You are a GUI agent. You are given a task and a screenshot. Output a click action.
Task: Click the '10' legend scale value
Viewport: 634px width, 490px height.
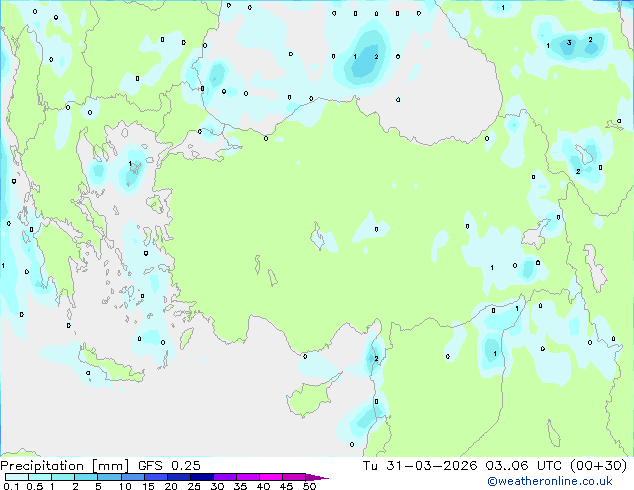pyautogui.click(x=125, y=486)
